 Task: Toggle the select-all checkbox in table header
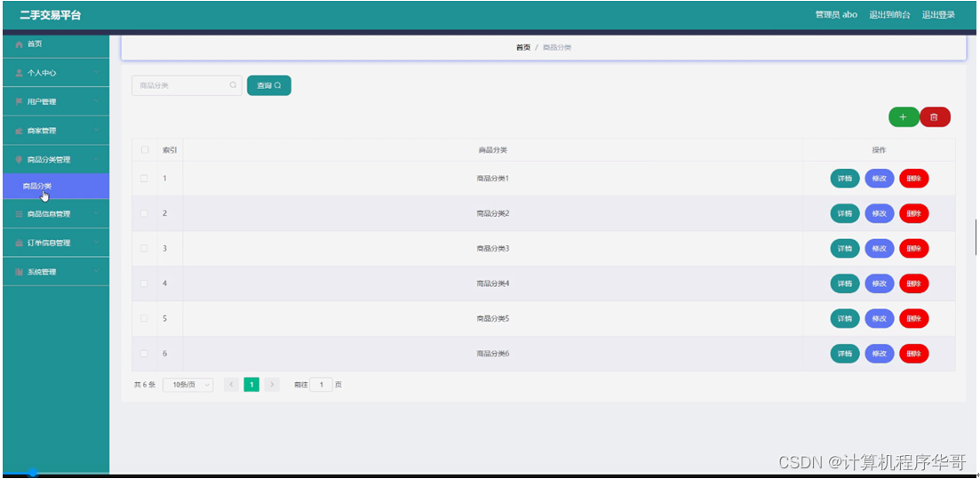tap(144, 150)
